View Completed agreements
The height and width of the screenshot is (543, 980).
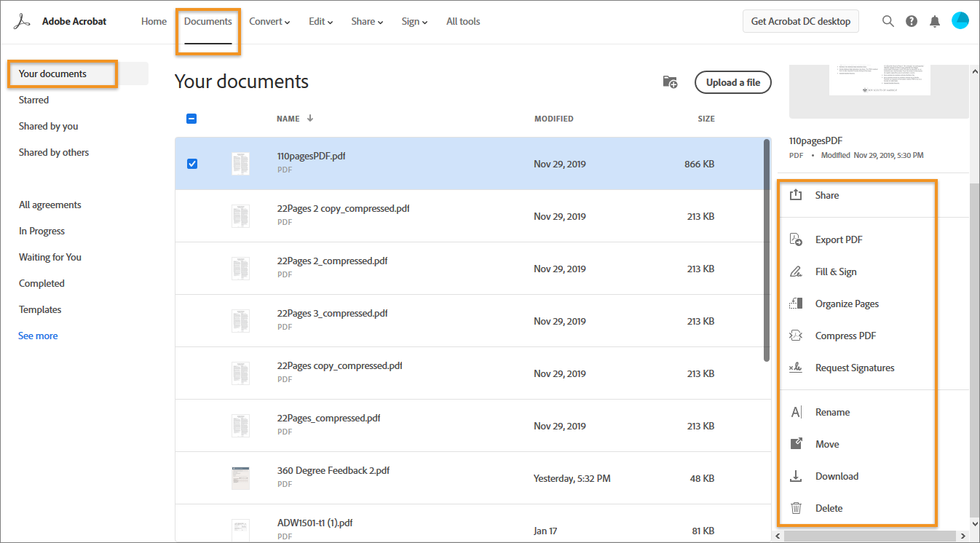pyautogui.click(x=42, y=283)
